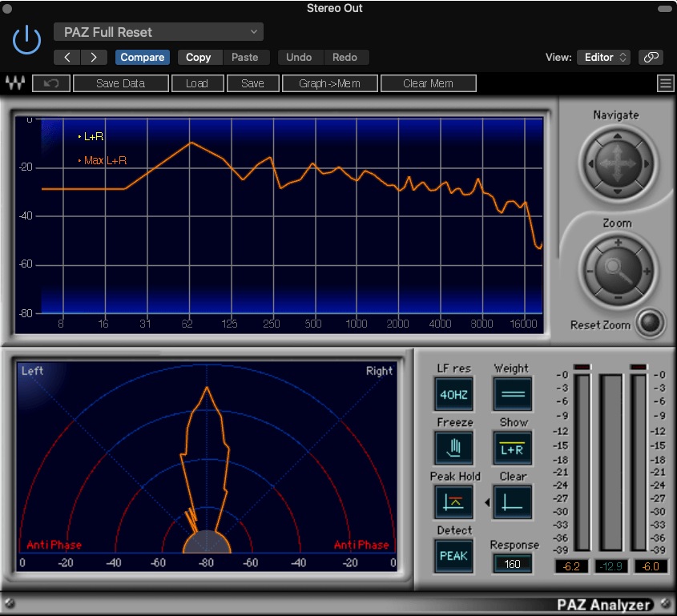The width and height of the screenshot is (677, 616).
Task: Click the window close dot
Action: [x=7, y=8]
